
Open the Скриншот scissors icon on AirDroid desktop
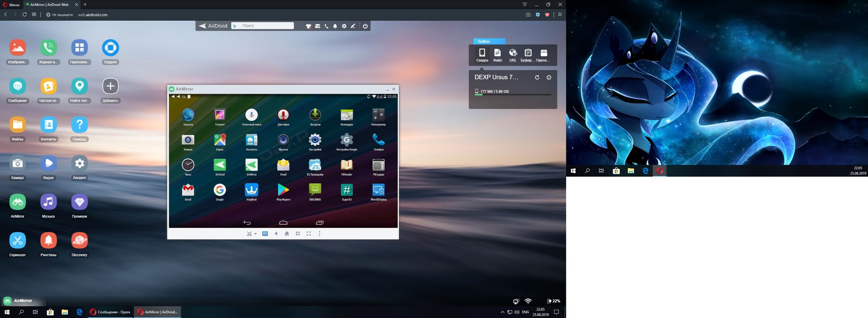point(18,241)
